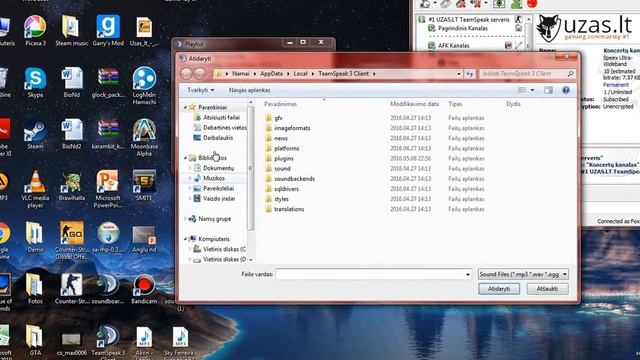Launch Bandicam desktop shortcut
This screenshot has height=360, width=640.
(144, 289)
